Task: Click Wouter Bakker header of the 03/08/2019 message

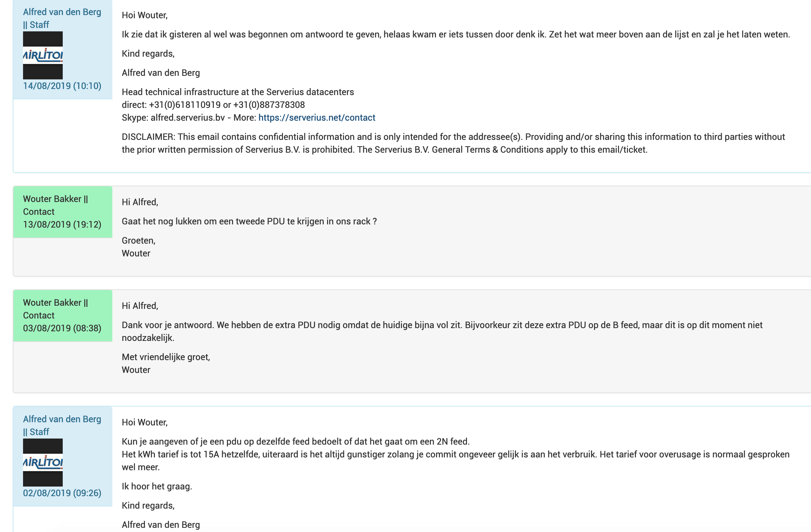Action: [55, 302]
